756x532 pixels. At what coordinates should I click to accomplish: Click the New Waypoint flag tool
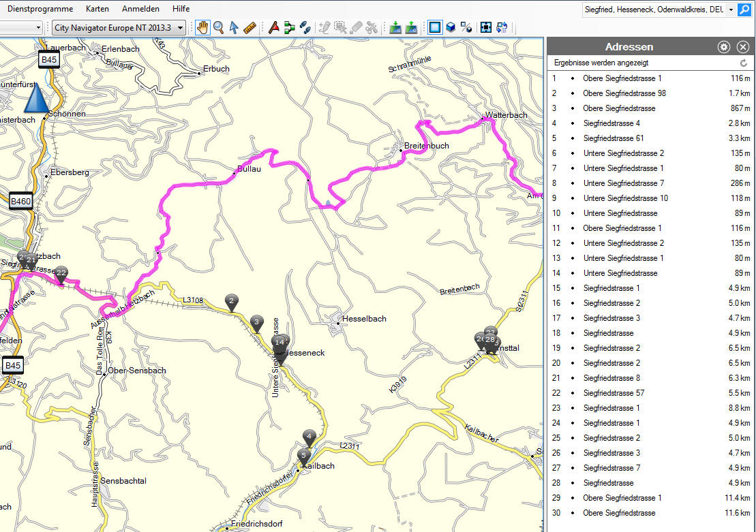273,27
